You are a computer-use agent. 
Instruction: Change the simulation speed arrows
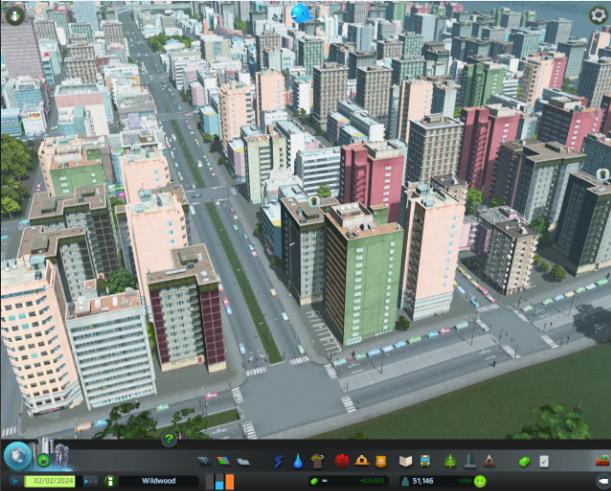90,482
